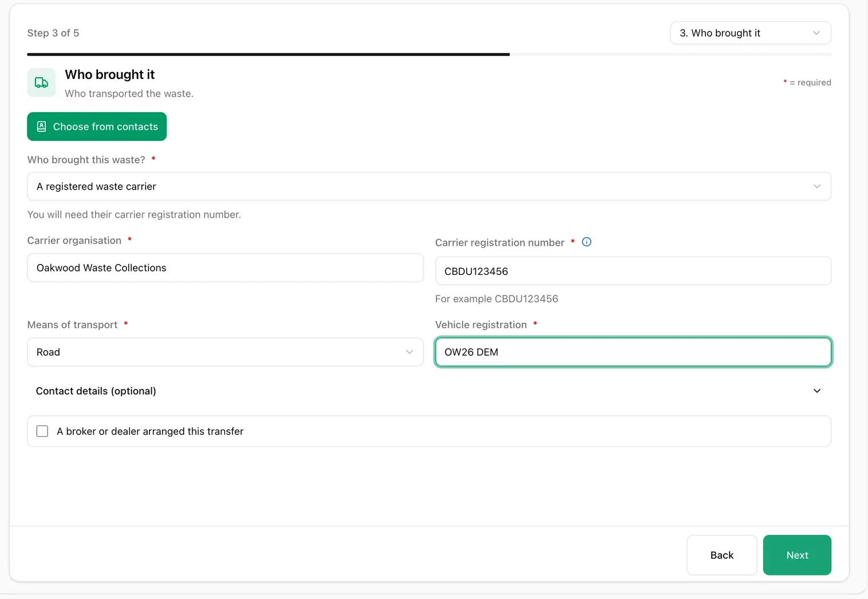Click the Carrier organisation field

(x=225, y=267)
